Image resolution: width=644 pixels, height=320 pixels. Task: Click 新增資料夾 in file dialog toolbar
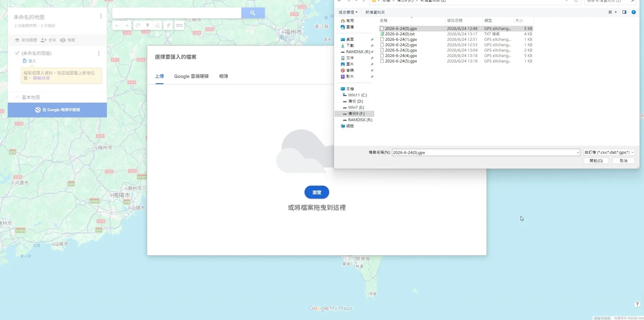click(x=375, y=12)
